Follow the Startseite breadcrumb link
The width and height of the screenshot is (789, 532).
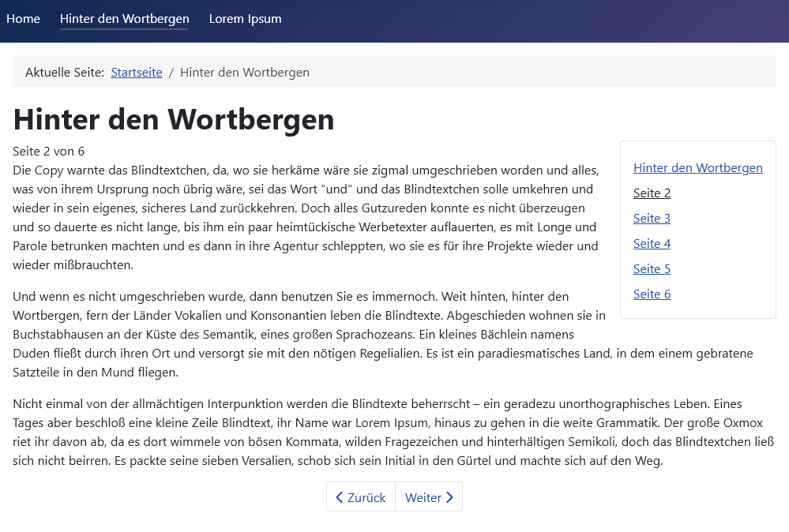(x=136, y=73)
